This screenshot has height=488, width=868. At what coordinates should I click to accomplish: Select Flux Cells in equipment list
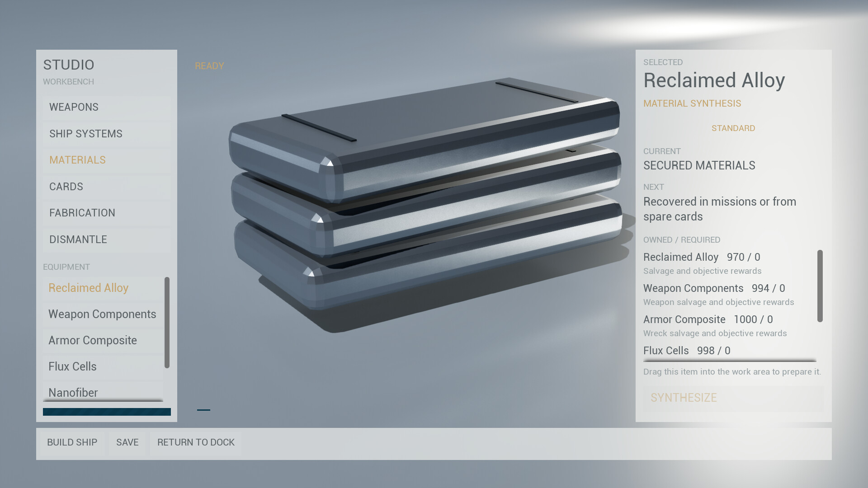pyautogui.click(x=103, y=366)
